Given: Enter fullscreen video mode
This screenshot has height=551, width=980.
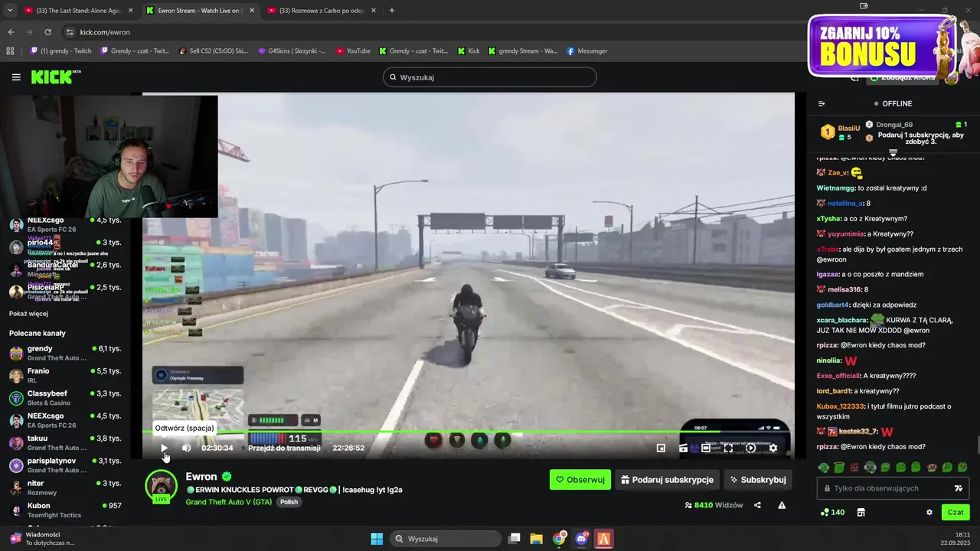Looking at the screenshot, I should pyautogui.click(x=728, y=448).
